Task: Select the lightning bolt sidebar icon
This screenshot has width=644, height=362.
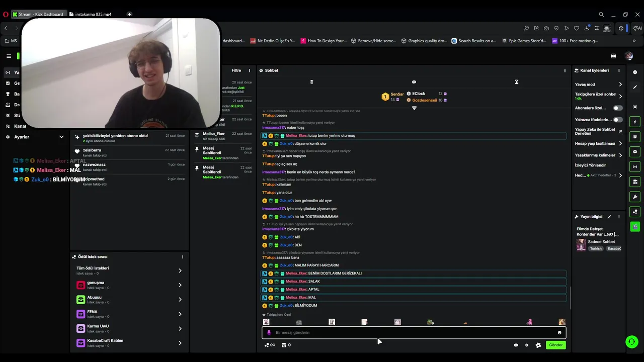Action: click(x=635, y=122)
